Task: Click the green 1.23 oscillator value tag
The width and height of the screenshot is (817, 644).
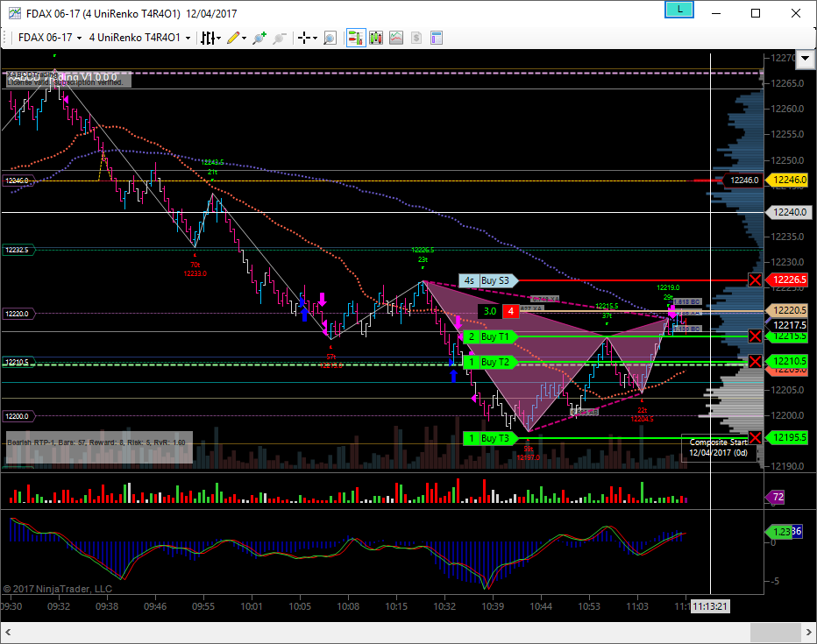Action: [x=778, y=532]
